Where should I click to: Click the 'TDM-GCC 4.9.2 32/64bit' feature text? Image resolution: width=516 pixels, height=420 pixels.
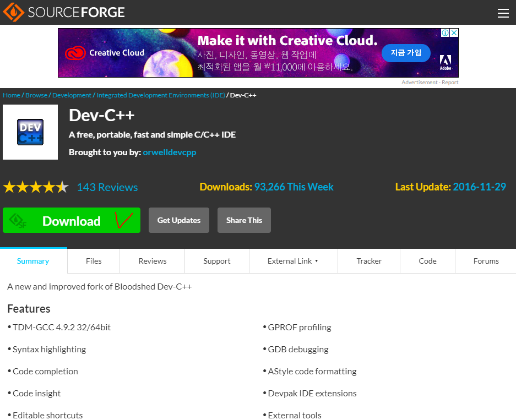tap(62, 328)
